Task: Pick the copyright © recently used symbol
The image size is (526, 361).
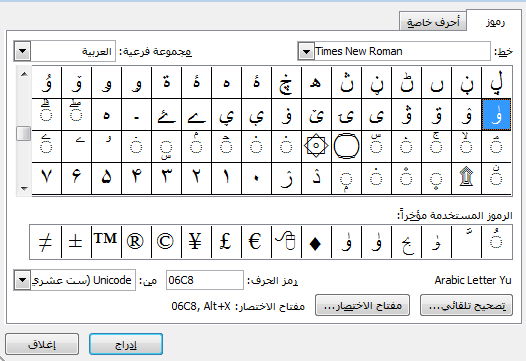Action: (166, 242)
